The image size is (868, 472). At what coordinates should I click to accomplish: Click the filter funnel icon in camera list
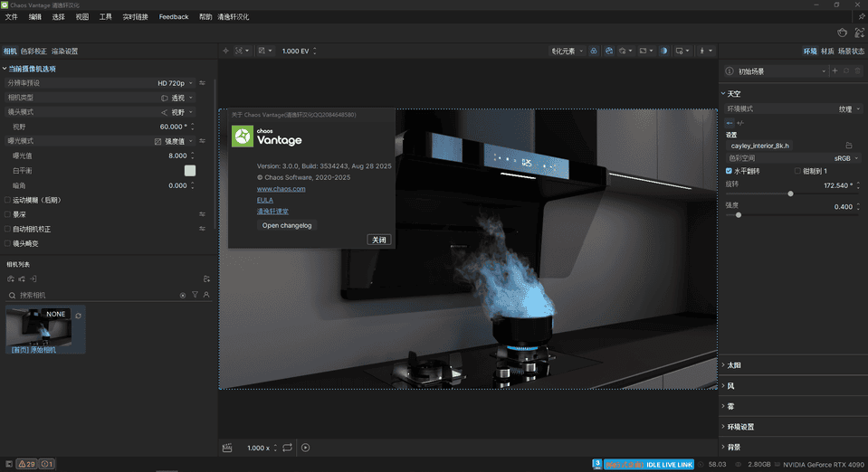(x=195, y=295)
